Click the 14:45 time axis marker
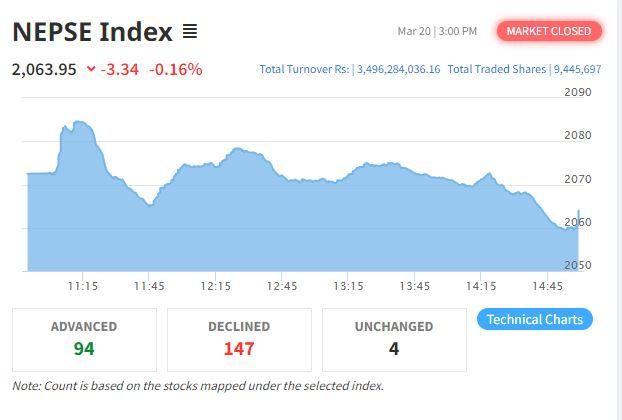Image resolution: width=622 pixels, height=420 pixels. 547,286
